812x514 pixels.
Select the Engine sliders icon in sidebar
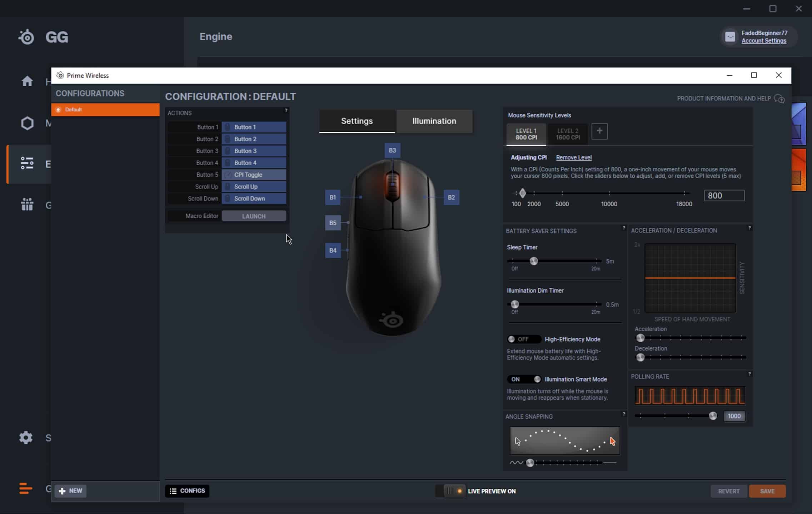point(27,163)
